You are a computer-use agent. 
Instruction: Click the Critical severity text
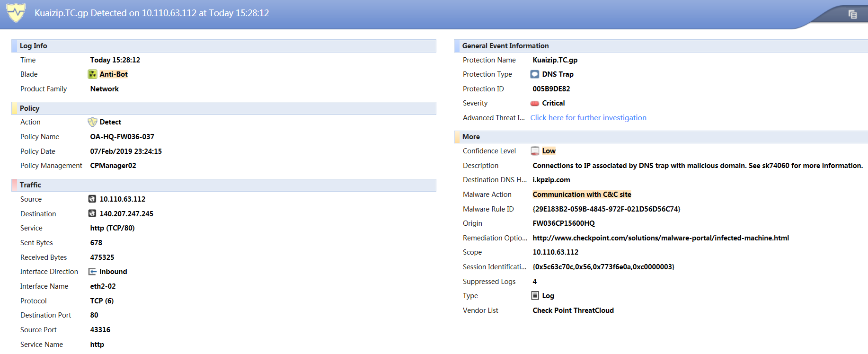(553, 103)
